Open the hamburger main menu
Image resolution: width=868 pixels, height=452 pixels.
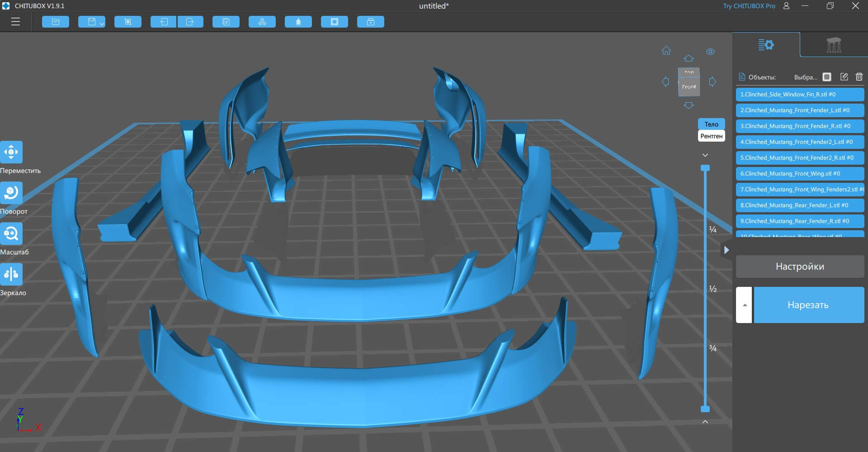16,22
